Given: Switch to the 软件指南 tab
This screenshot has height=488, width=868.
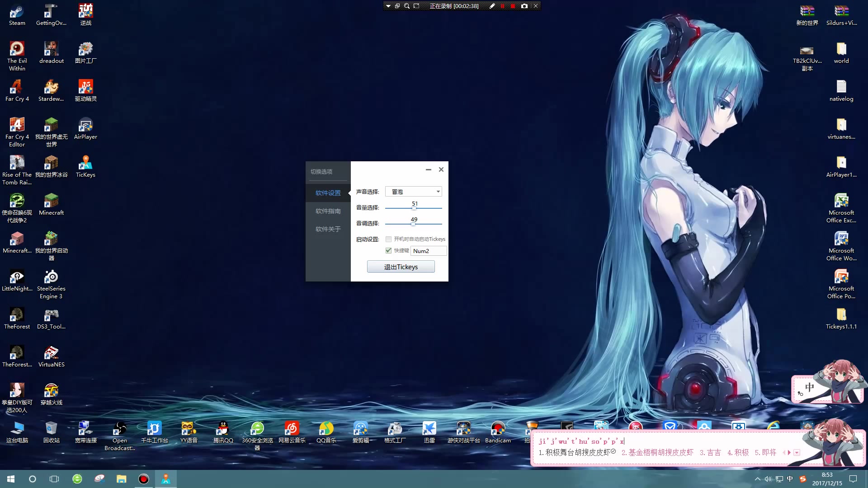Looking at the screenshot, I should [x=328, y=211].
